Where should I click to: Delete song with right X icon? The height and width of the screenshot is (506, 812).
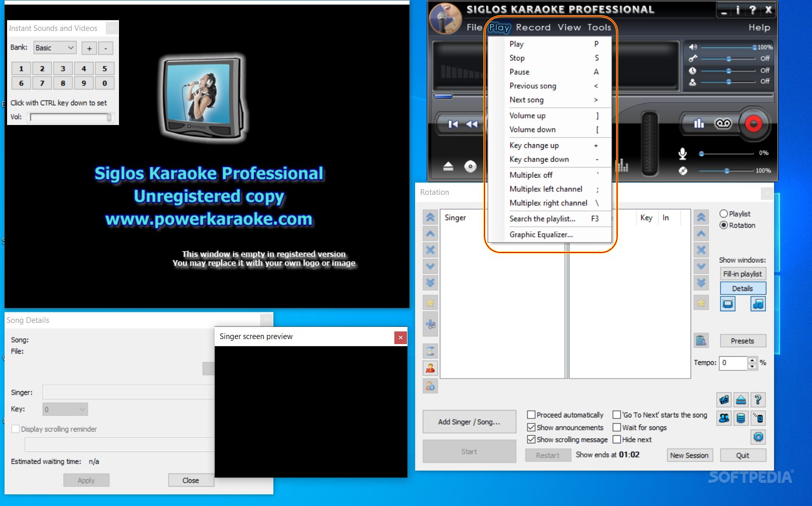tap(701, 250)
